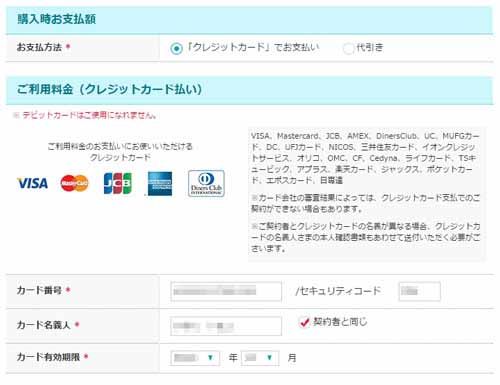Screen dimensions: 500x385
Task: Click the Diners Club International logo
Action: [206, 184]
